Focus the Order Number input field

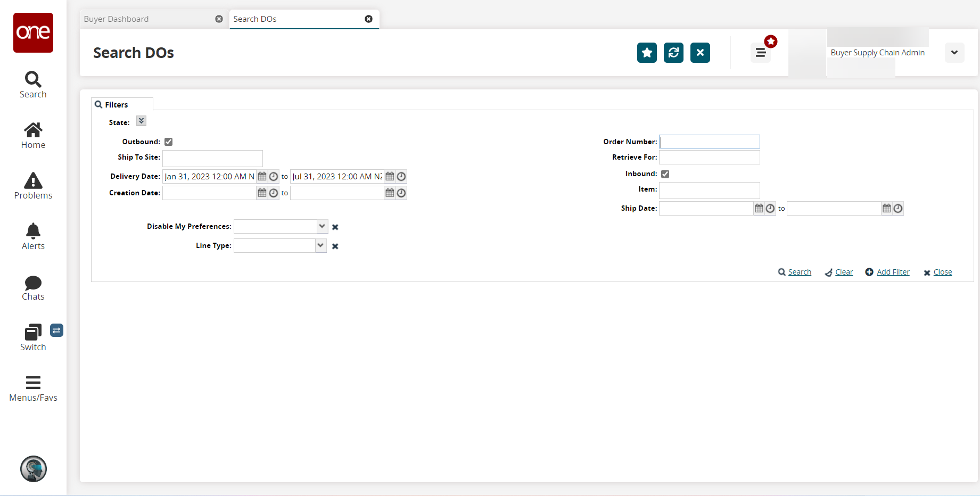[710, 142]
